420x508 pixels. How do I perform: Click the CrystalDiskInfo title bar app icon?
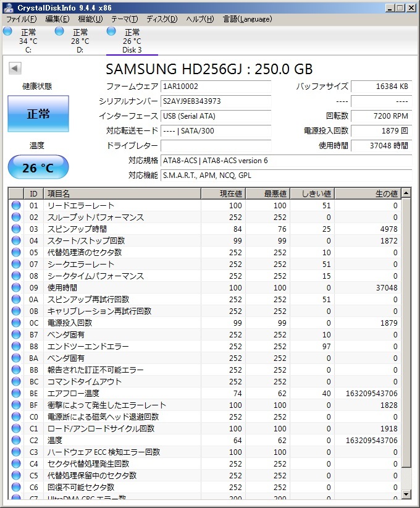click(x=9, y=7)
